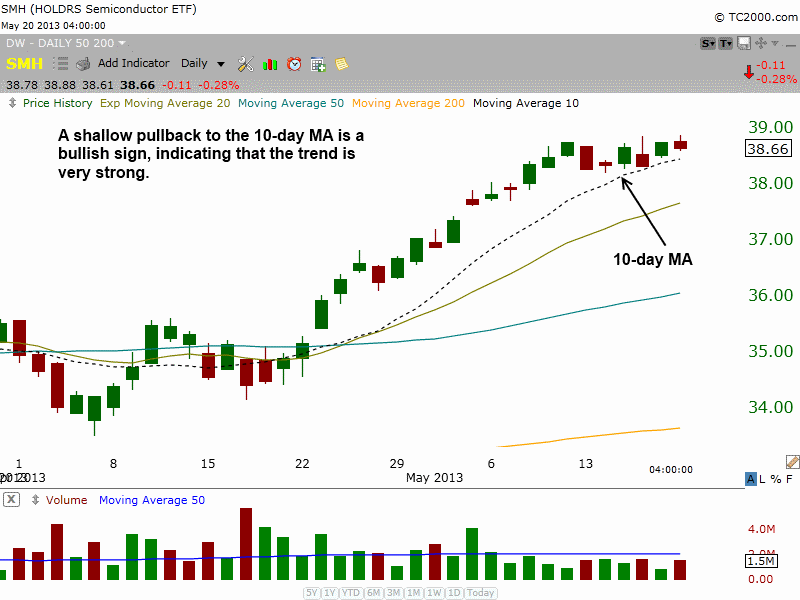Screen dimensions: 800x600
Task: Click the 1.5M volume value box
Action: (x=761, y=561)
